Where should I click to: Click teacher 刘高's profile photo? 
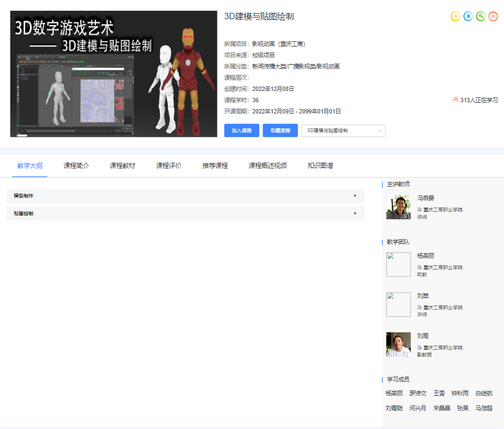pyautogui.click(x=398, y=344)
